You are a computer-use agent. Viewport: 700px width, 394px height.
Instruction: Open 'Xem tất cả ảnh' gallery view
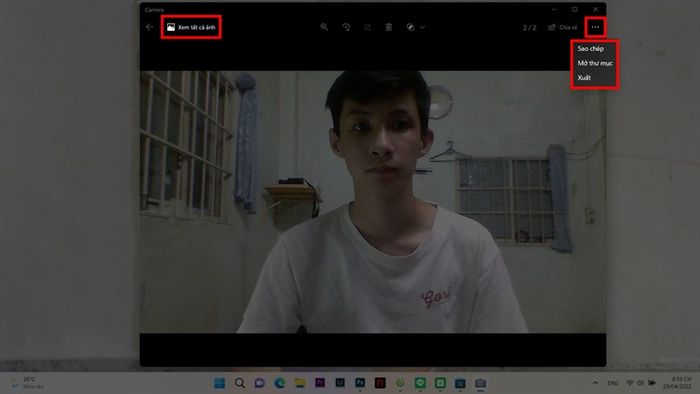(191, 27)
